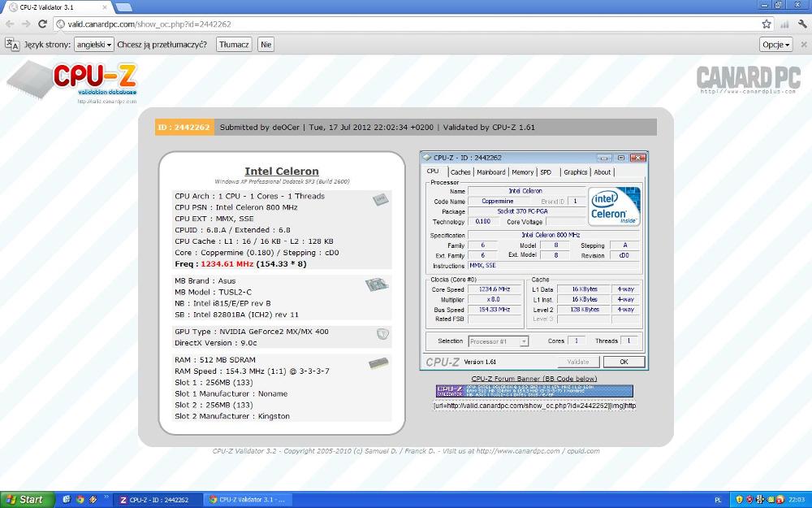The width and height of the screenshot is (812, 508).
Task: Click the Slot 2 Manufacturer : Kingston line
Action: point(232,416)
